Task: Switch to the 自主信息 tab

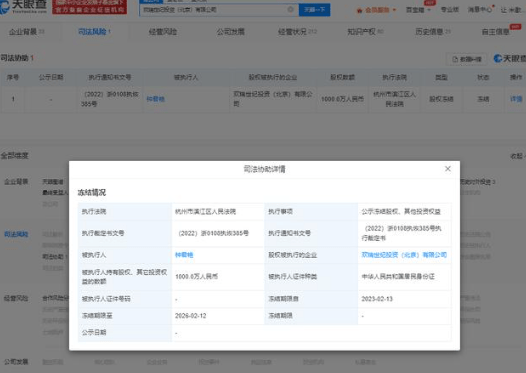Action: 496,32
